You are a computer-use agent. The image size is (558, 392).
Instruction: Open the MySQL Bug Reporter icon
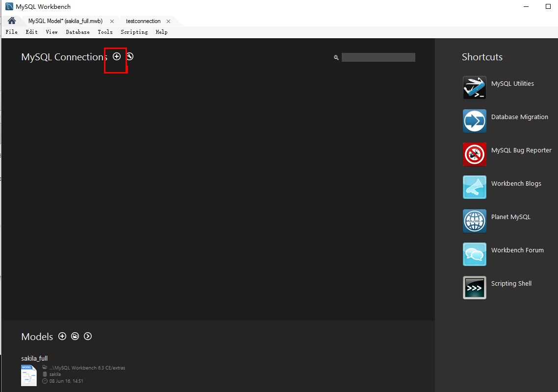pos(474,154)
